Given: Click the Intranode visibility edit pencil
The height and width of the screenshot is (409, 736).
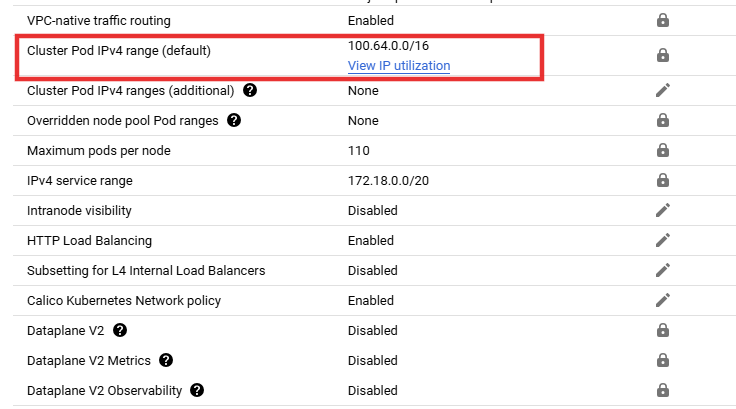Looking at the screenshot, I should click(662, 210).
